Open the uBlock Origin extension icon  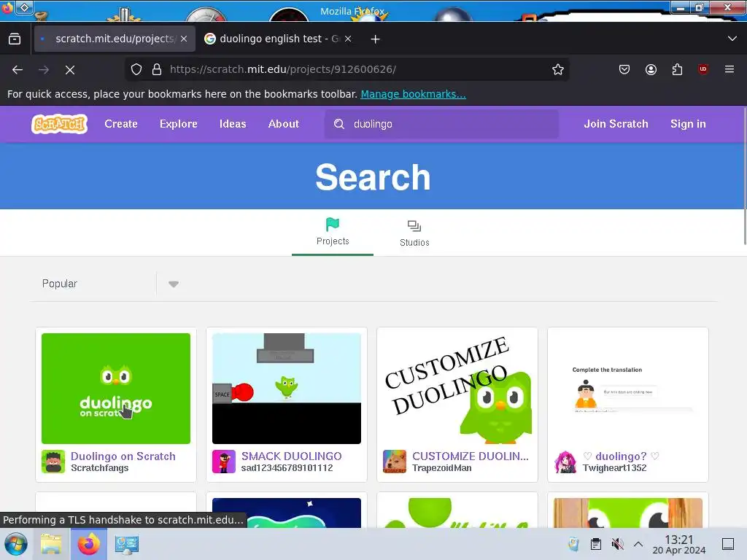tap(703, 69)
